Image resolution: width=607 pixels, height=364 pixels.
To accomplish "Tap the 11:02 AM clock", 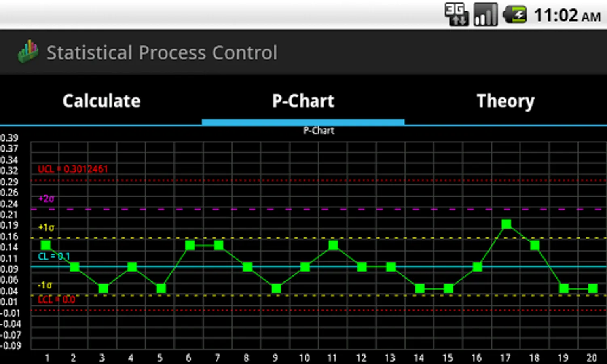I will pos(567,16).
